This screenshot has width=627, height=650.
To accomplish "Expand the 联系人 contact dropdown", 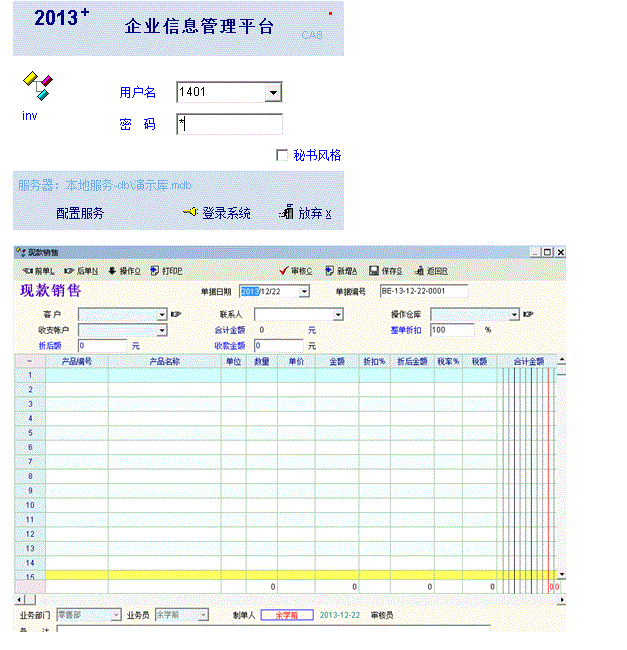I will point(338,314).
